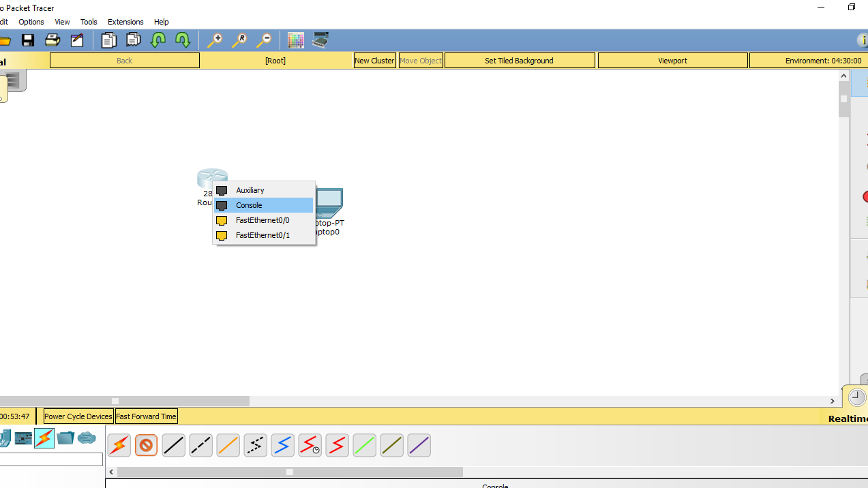
Task: Set a tiled background for the workspace
Action: tap(519, 60)
